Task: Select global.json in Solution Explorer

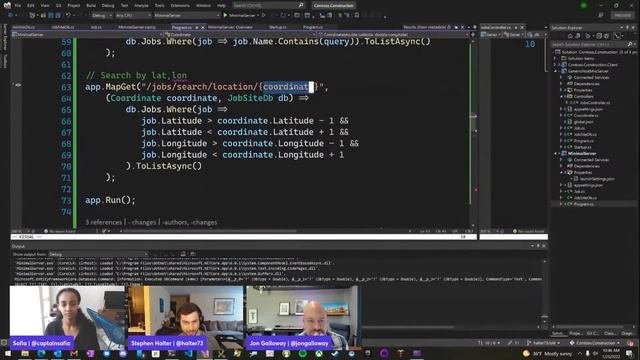Action: (x=584, y=122)
